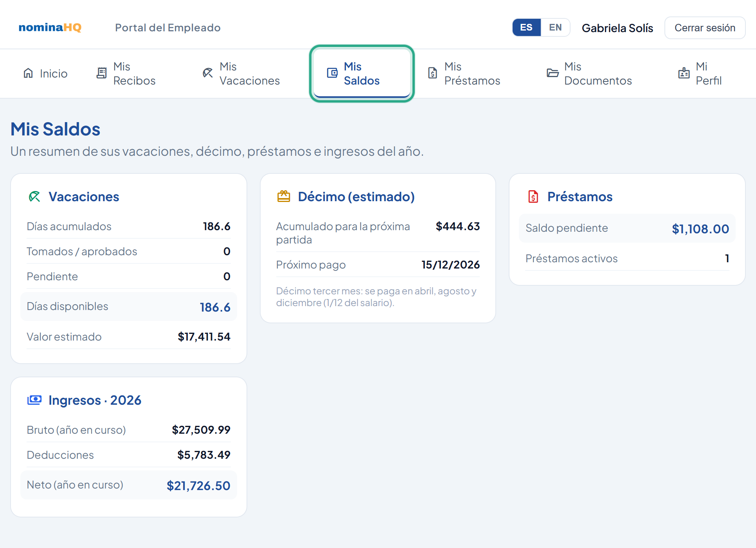Click the user name Gabriela Solís
The width and height of the screenshot is (756, 548).
click(617, 28)
